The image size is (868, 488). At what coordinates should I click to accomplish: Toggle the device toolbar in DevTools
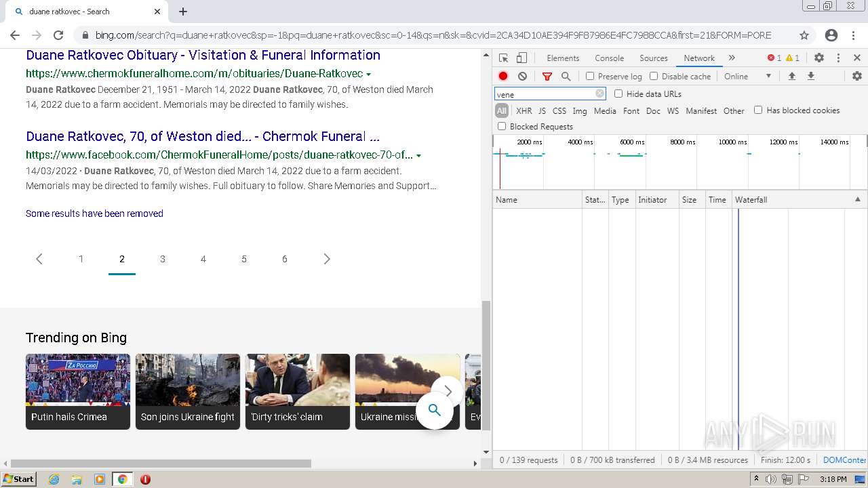521,58
